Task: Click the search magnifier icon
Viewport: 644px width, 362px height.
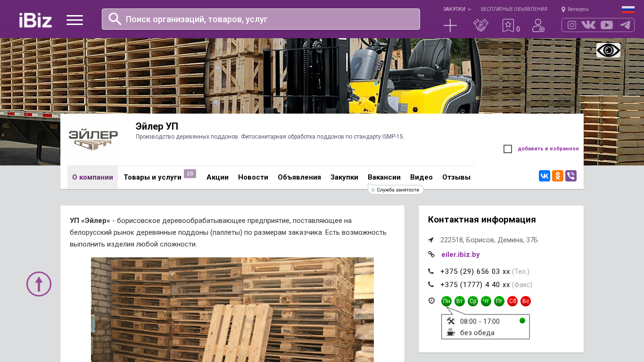Action: click(x=115, y=19)
